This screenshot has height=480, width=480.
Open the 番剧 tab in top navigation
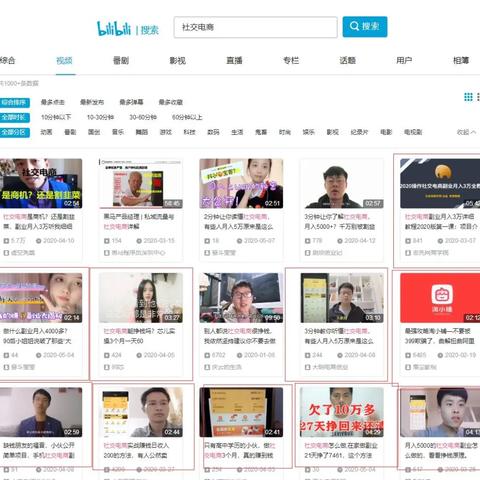[x=121, y=60]
